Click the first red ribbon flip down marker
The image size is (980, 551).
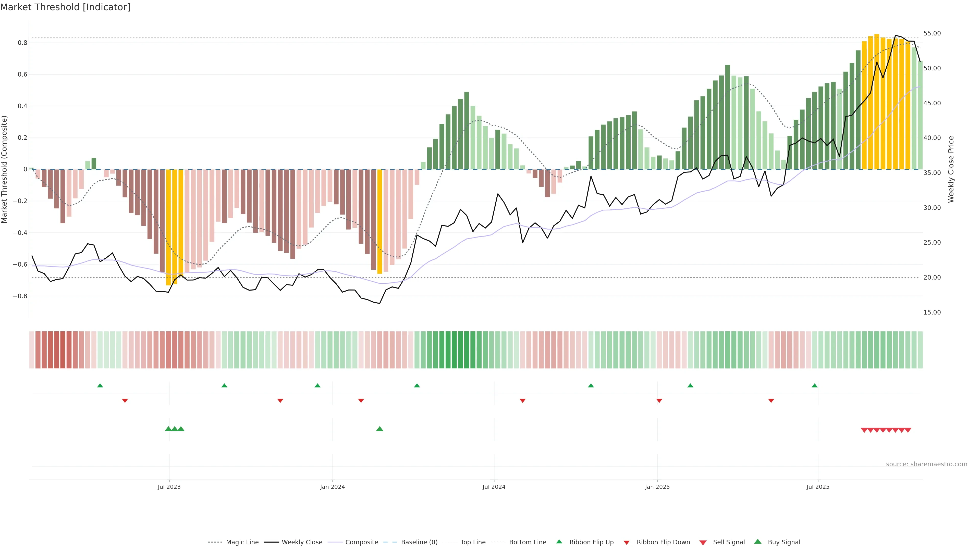tap(125, 400)
